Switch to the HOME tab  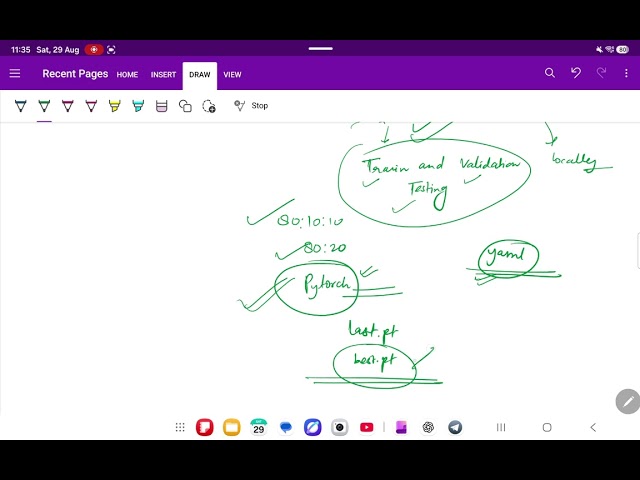tap(127, 75)
